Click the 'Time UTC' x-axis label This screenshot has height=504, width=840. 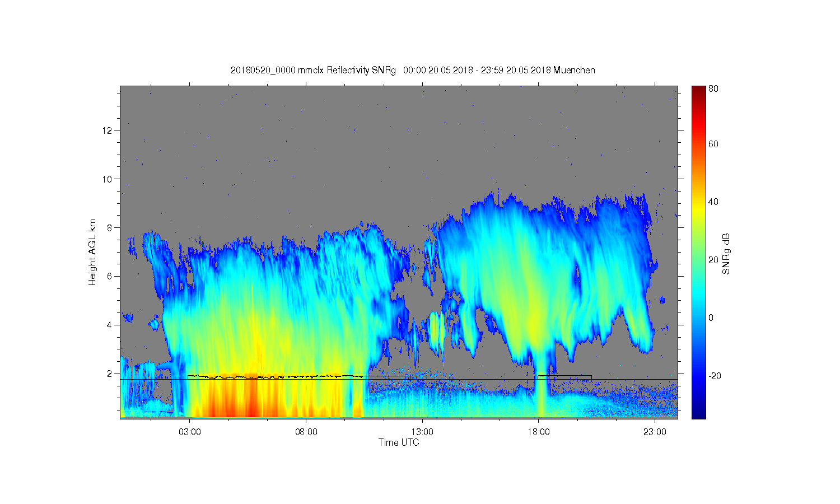click(399, 442)
